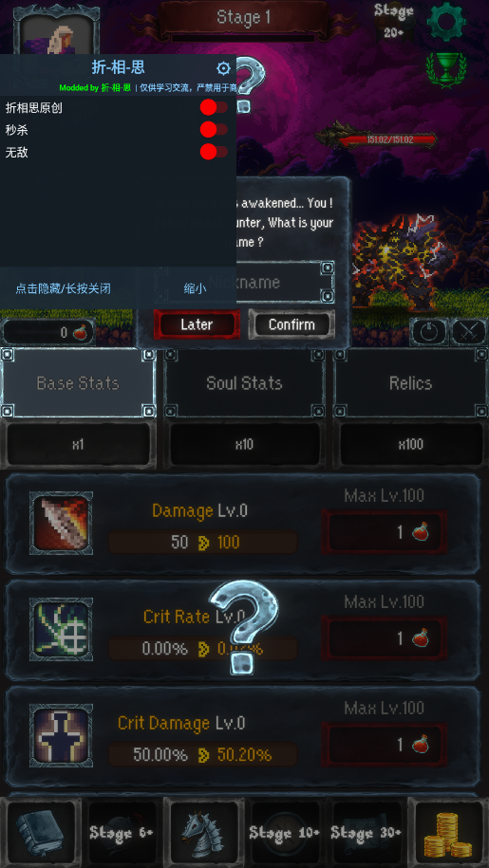Enable the 无敌 invincibility toggle
Screen dimensions: 489x868
[214, 152]
